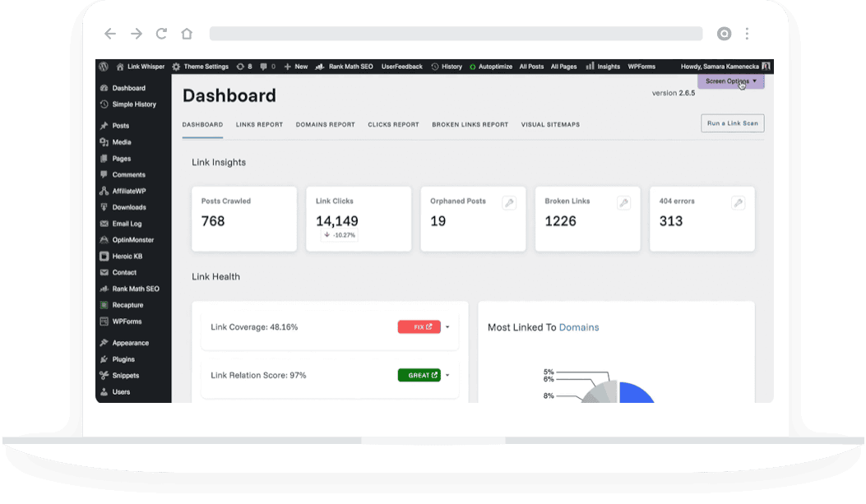Switch to the Broken Links Report tab
Screen dimensions: 866x504
pyautogui.click(x=470, y=124)
